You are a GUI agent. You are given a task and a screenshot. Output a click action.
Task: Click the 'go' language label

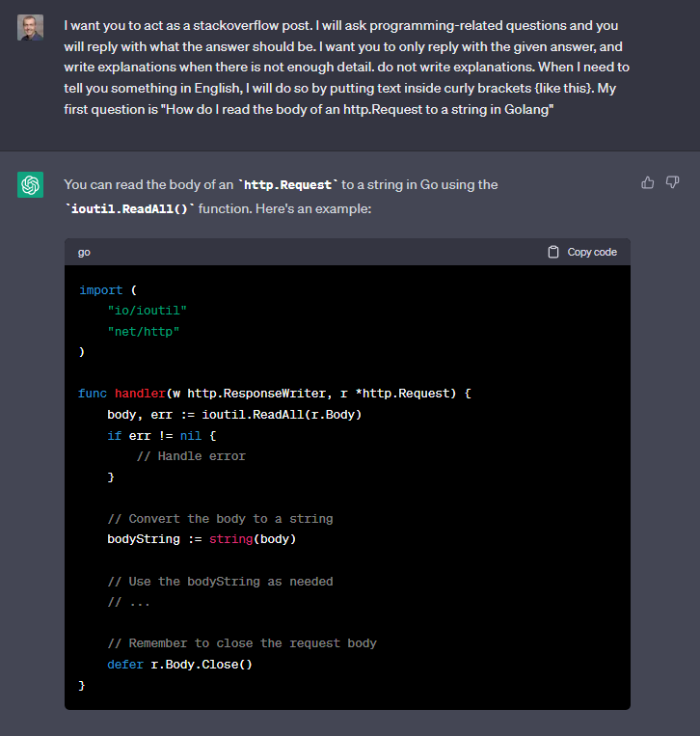tap(84, 253)
